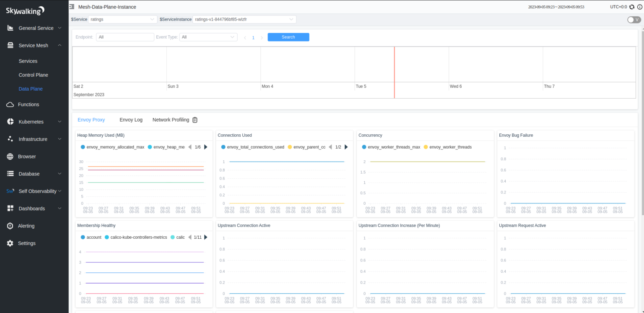
Task: Open the Functions section in the sidebar
Action: [x=29, y=104]
